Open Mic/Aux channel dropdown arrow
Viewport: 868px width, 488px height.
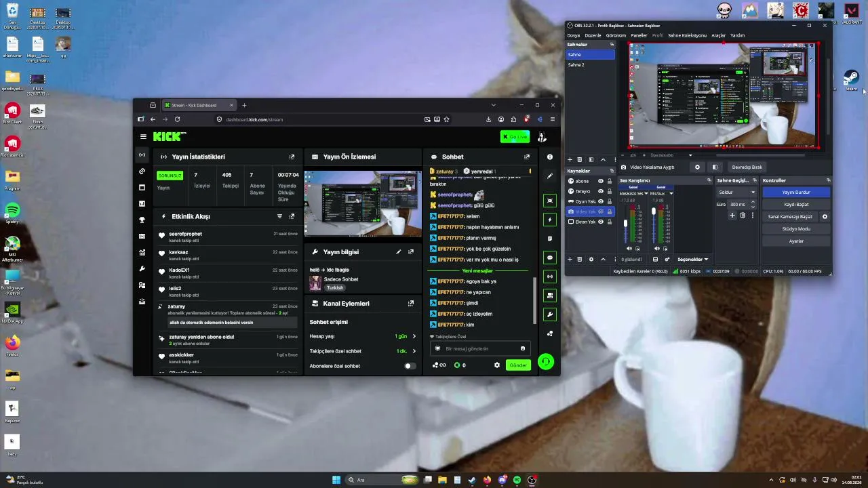[x=671, y=193]
